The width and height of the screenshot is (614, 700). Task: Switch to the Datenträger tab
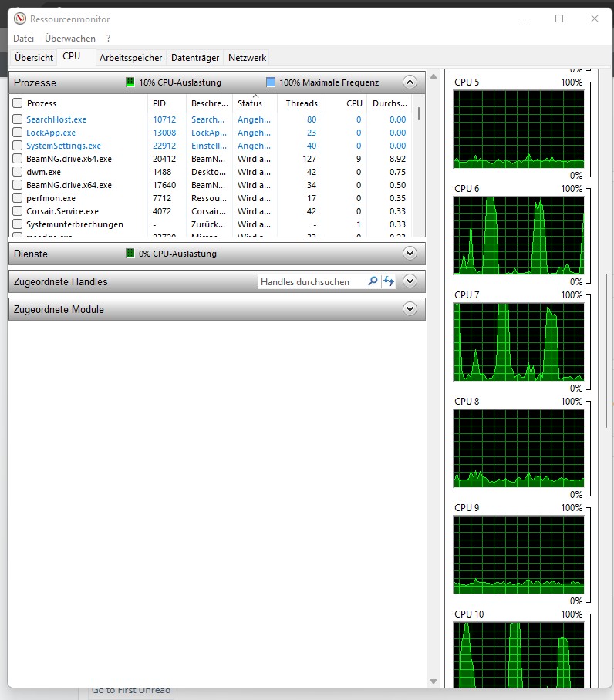tap(195, 58)
